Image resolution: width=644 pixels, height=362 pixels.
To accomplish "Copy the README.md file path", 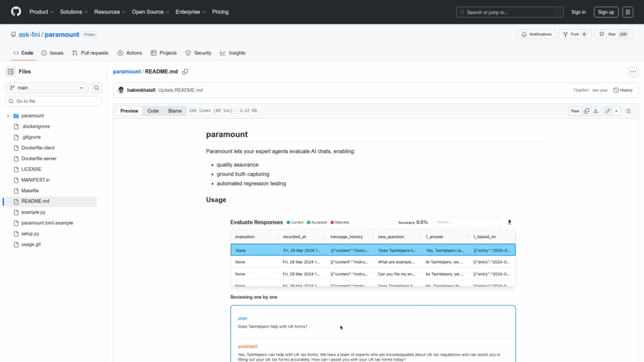I will (186, 72).
